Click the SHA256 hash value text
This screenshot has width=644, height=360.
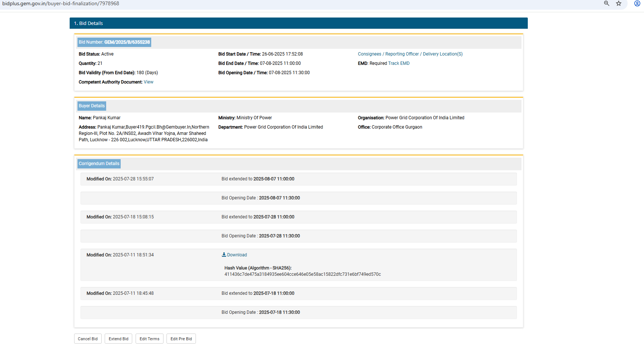[302, 274]
